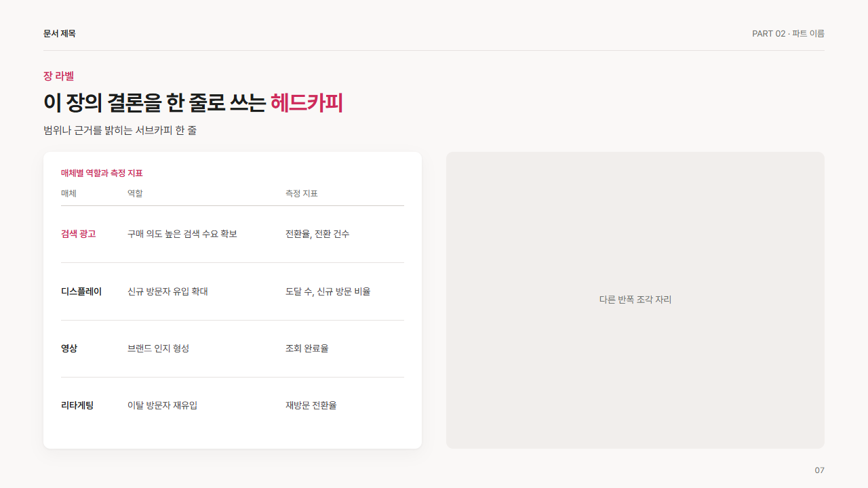This screenshot has height=488, width=868.
Task: Click page number 07
Action: [x=820, y=470]
